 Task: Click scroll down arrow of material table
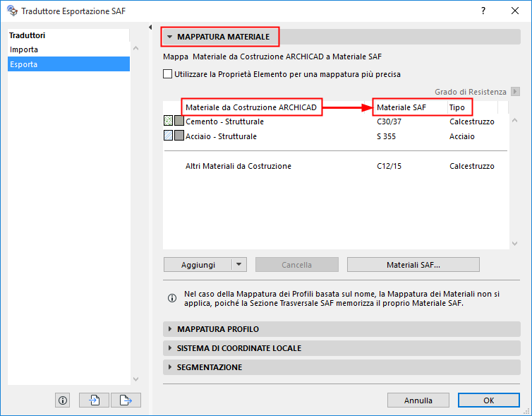[514, 244]
